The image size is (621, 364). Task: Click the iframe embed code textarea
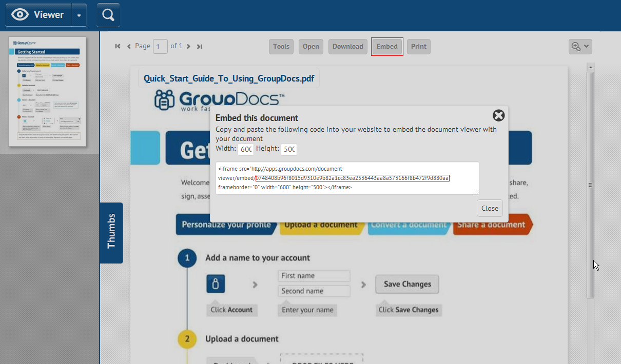coord(347,178)
